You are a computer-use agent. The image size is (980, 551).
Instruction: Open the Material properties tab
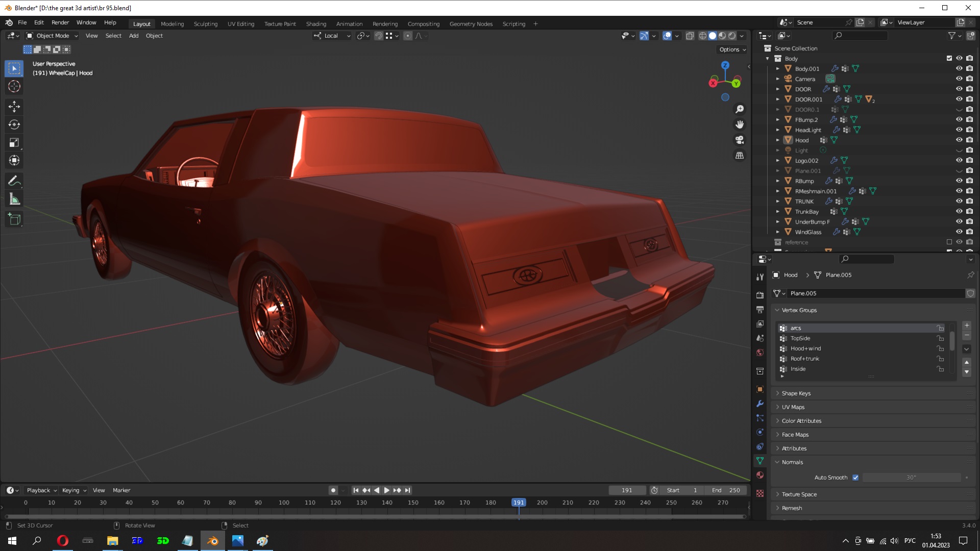coord(760,475)
